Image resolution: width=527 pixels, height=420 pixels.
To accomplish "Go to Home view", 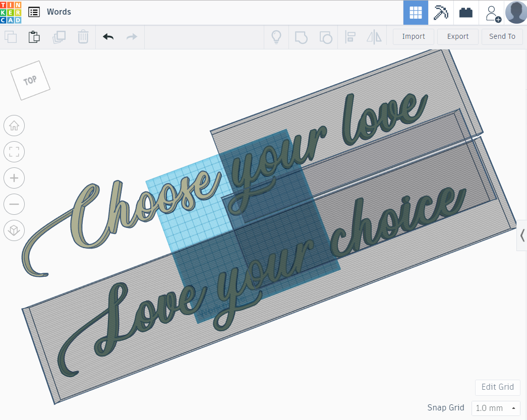I will [x=14, y=126].
